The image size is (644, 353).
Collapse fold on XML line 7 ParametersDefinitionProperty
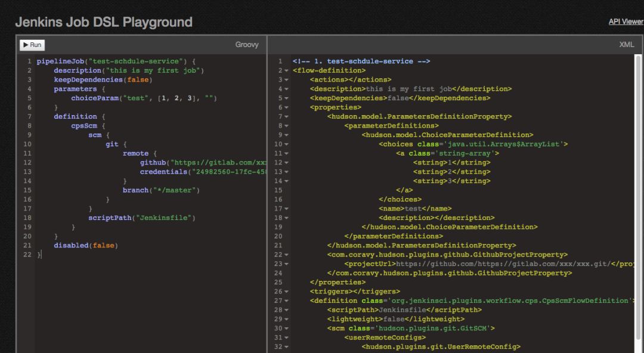click(286, 117)
